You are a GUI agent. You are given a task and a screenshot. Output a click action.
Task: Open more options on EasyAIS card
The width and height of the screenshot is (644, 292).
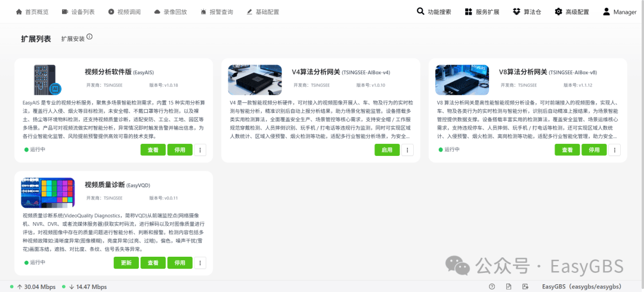(x=200, y=150)
